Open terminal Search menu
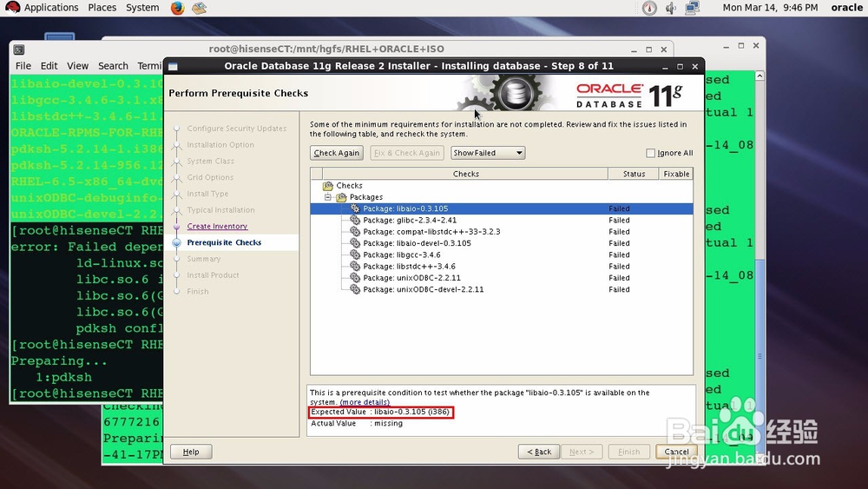The height and width of the screenshot is (489, 868). pyautogui.click(x=113, y=66)
